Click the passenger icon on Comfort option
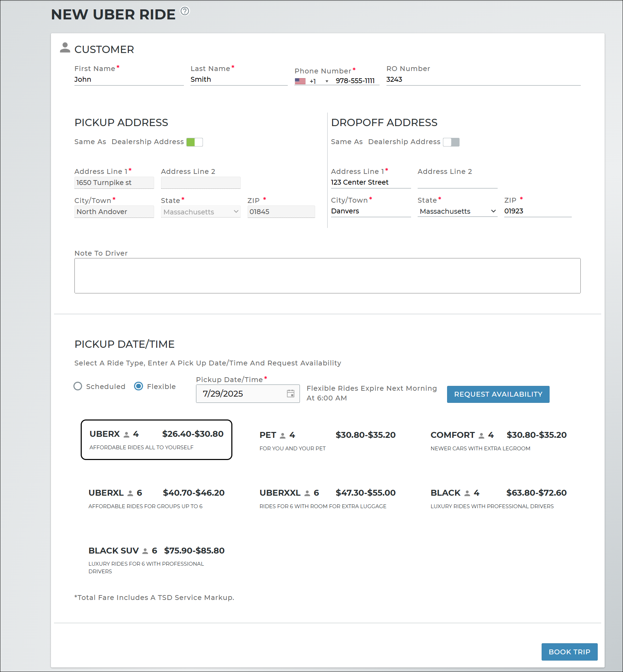Viewport: 623px width, 672px height. (481, 435)
